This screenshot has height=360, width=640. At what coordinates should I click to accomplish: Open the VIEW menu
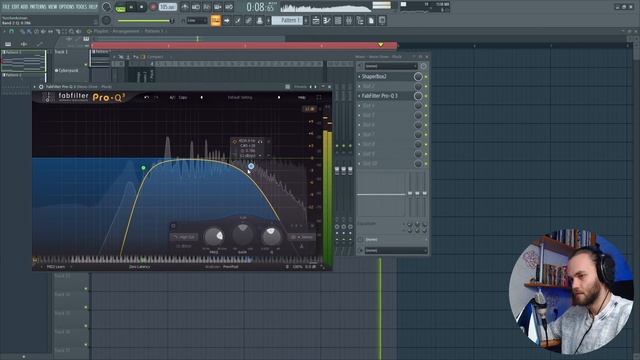[x=53, y=7]
